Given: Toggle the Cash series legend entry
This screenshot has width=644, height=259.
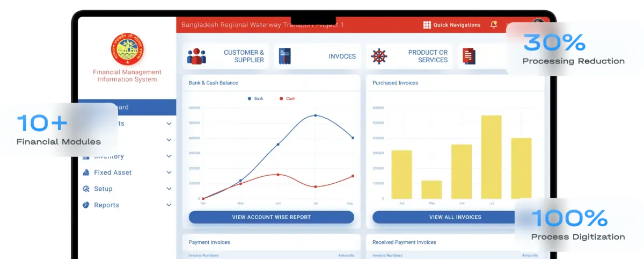Looking at the screenshot, I should click(x=287, y=99).
